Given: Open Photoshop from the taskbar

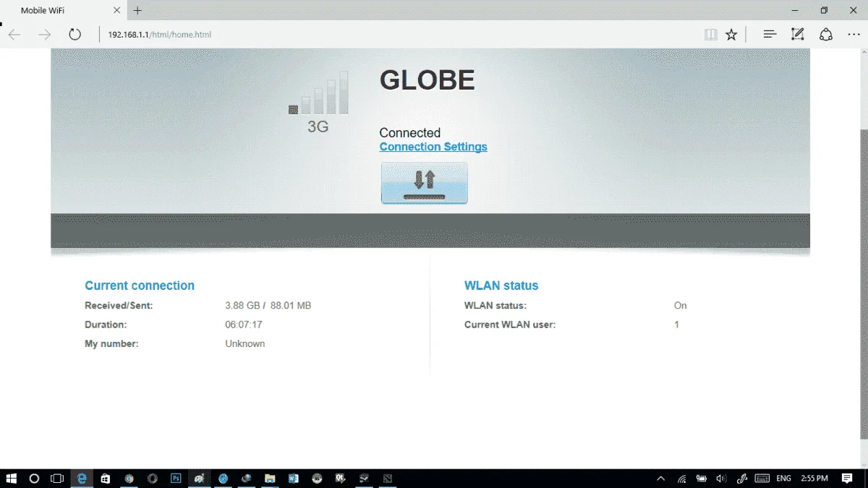Looking at the screenshot, I should (x=175, y=479).
